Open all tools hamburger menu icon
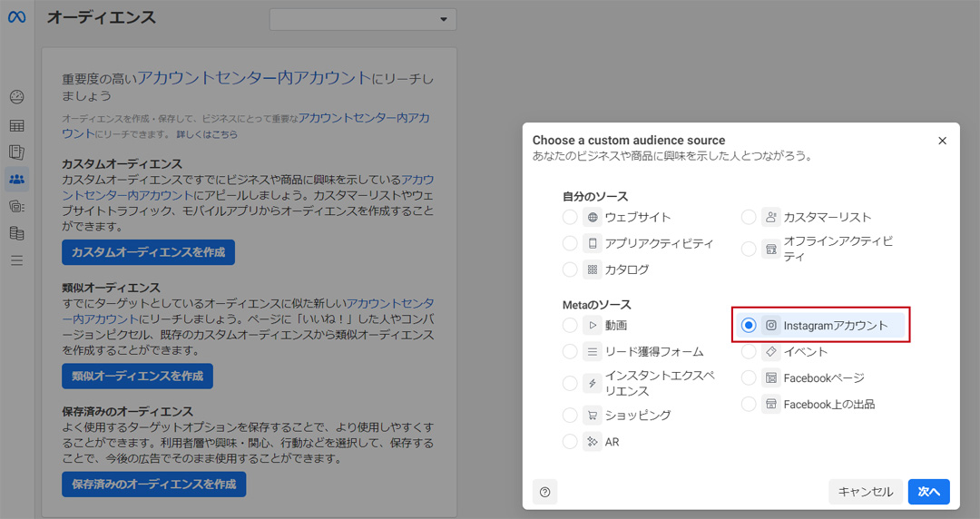980x519 pixels. click(x=16, y=260)
